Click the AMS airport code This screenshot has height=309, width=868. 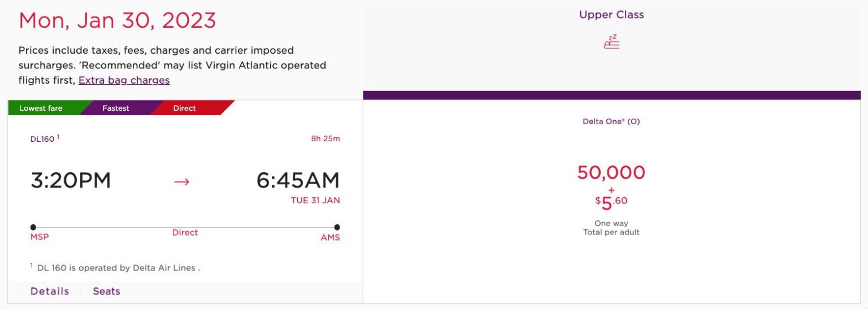[331, 237]
